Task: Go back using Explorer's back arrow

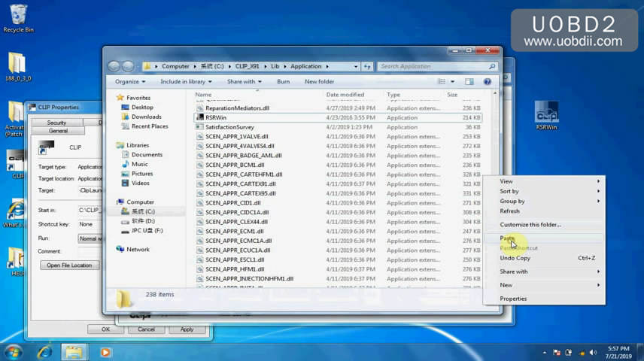Action: (x=114, y=66)
